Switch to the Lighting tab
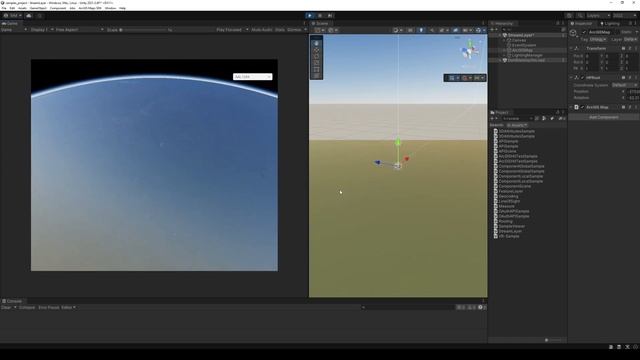This screenshot has height=360, width=640. (610, 24)
